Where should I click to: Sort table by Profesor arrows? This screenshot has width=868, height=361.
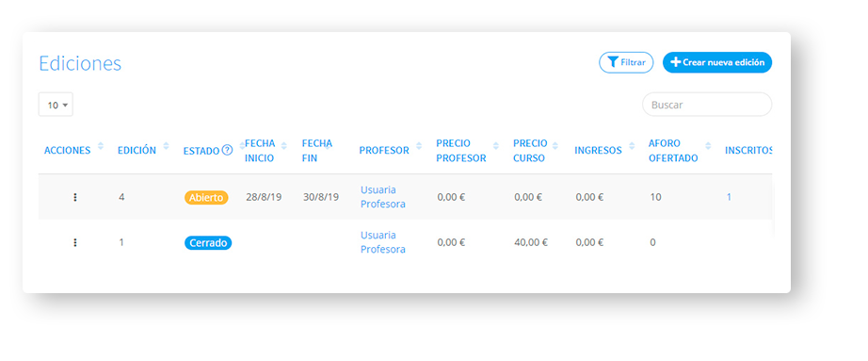tap(419, 146)
